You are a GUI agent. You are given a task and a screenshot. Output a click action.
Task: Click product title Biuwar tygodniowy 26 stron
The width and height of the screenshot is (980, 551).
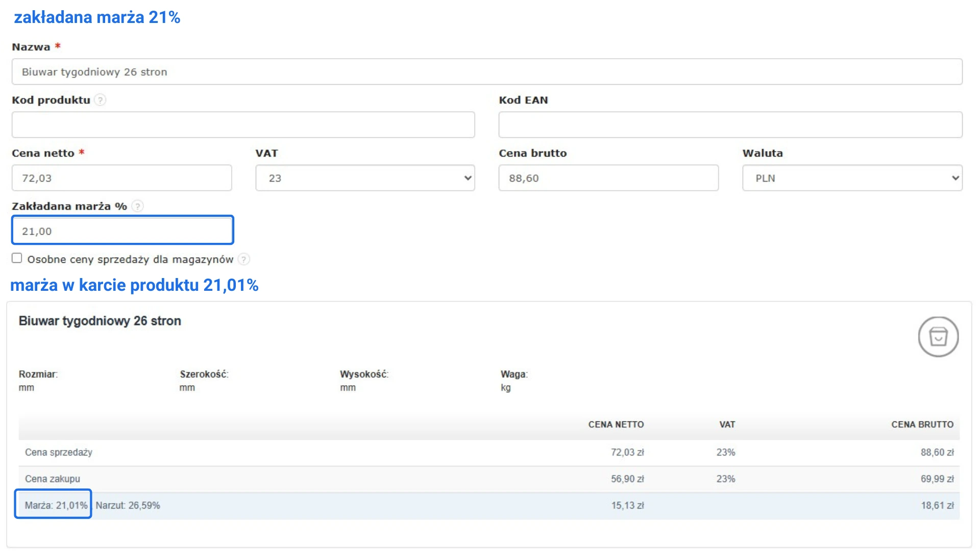click(x=100, y=321)
